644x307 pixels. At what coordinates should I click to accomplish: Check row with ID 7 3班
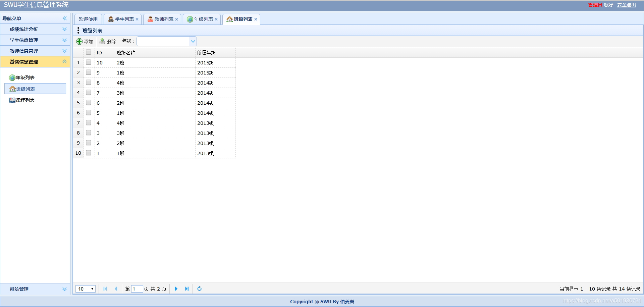89,92
